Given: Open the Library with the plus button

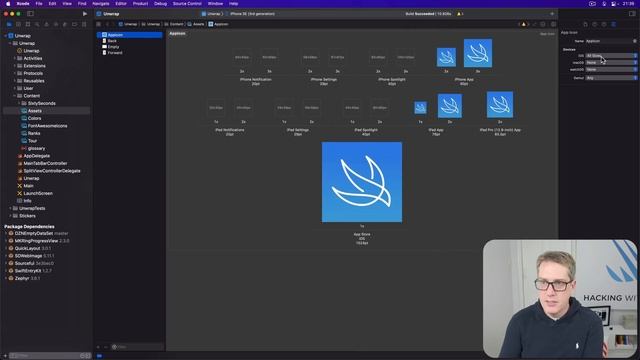Looking at the screenshot, I should click(x=552, y=14).
